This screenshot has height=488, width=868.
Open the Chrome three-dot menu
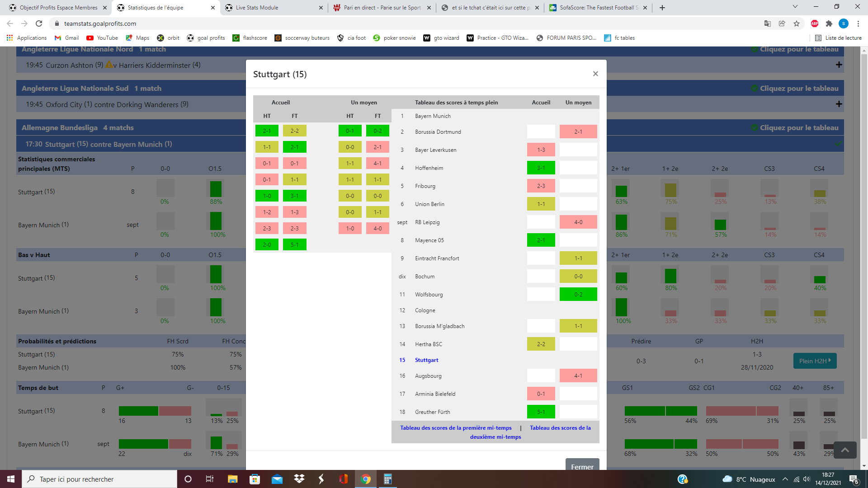(x=858, y=23)
